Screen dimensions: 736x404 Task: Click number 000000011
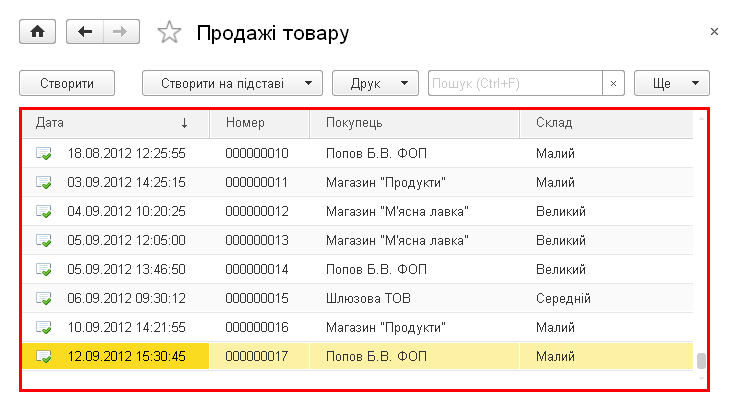pos(257,183)
